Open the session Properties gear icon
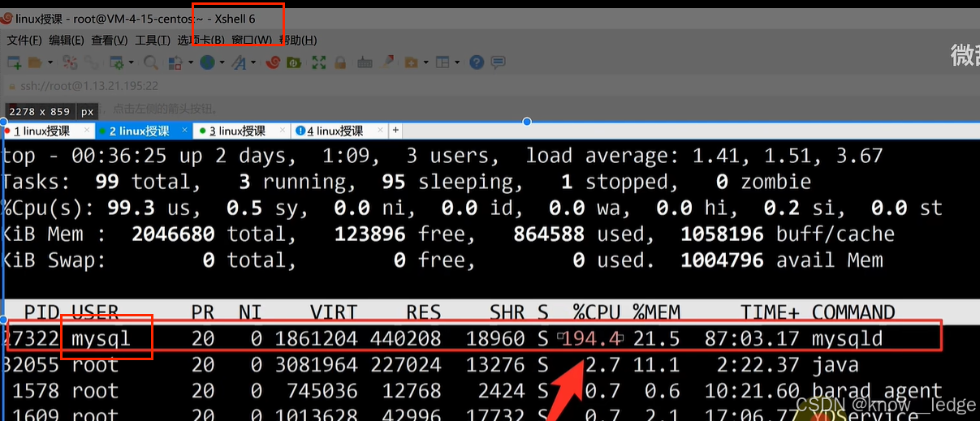The width and height of the screenshot is (980, 421). (116, 62)
